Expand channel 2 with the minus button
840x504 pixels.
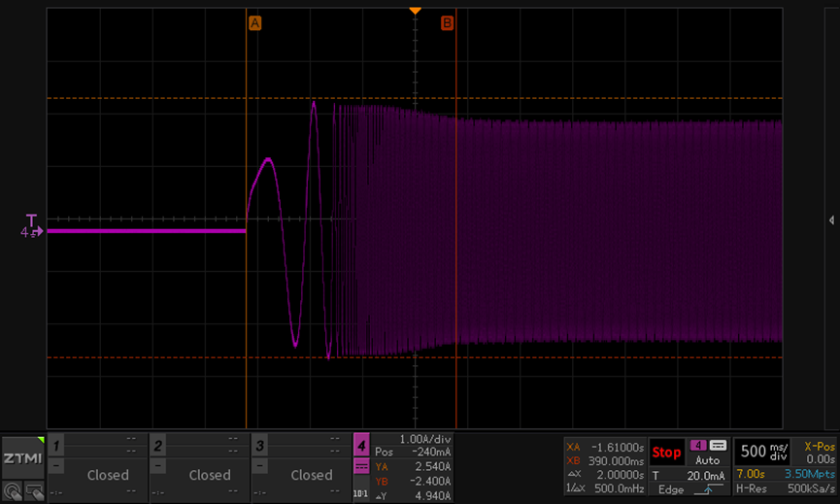(x=157, y=465)
